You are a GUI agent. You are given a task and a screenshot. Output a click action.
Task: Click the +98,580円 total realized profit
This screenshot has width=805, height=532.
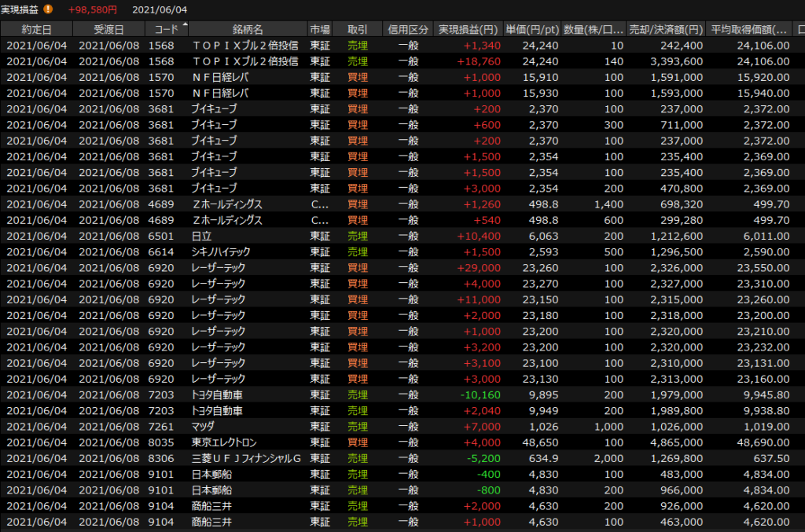point(92,9)
